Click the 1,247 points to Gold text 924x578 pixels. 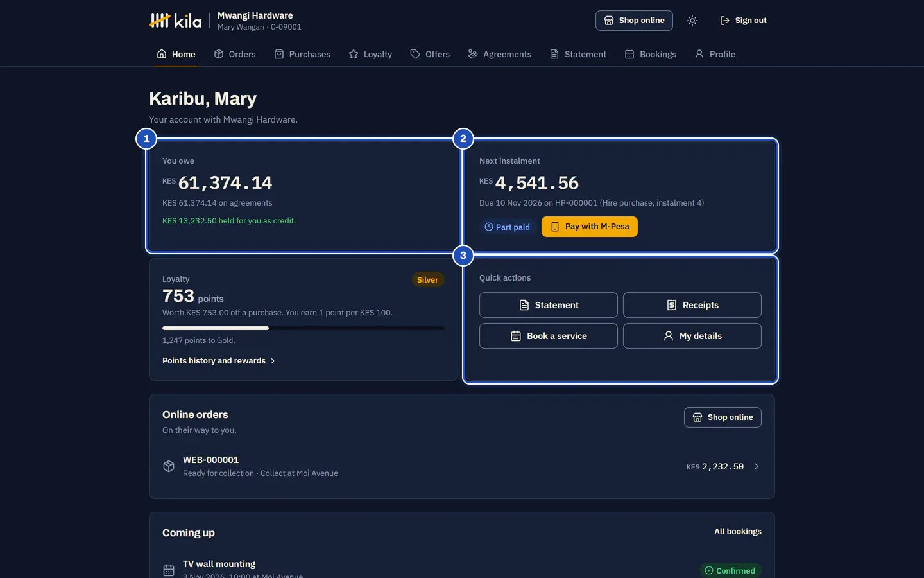[199, 340]
